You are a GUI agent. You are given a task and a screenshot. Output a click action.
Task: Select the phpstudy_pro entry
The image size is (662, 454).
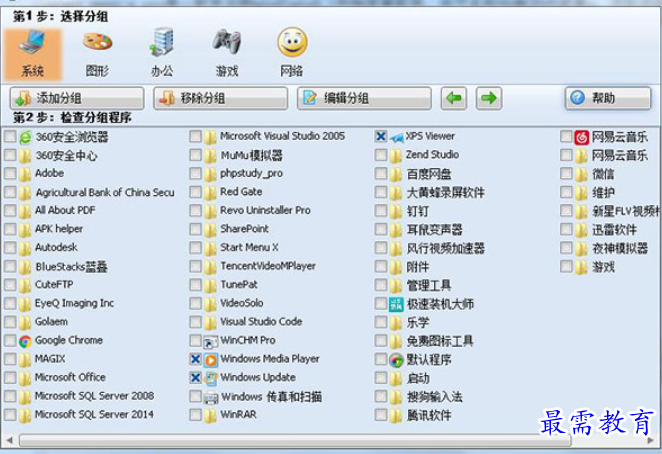pos(251,174)
